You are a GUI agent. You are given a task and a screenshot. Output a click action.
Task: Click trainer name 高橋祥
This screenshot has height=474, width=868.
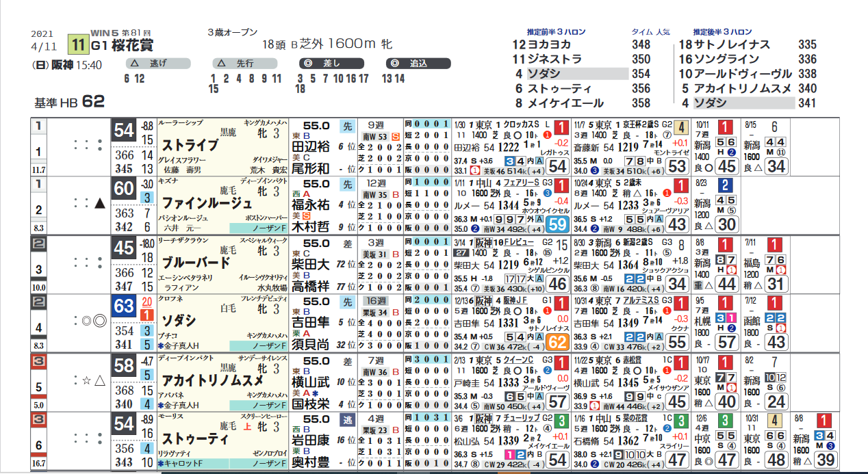tap(310, 286)
